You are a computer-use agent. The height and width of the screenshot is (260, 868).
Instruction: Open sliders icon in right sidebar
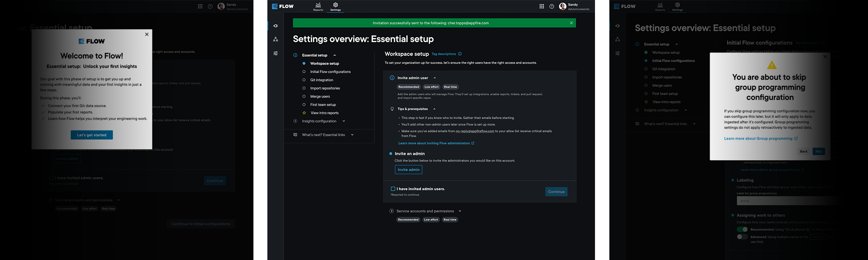click(x=618, y=53)
